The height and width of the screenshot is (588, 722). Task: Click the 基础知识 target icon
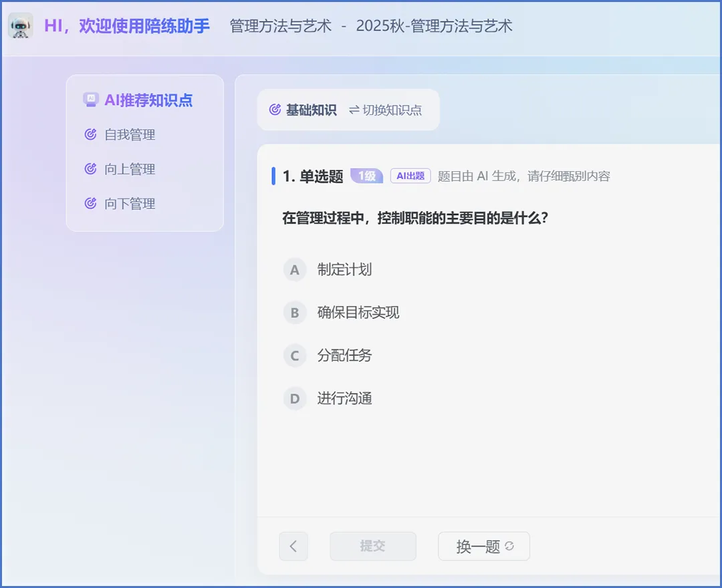pos(275,110)
